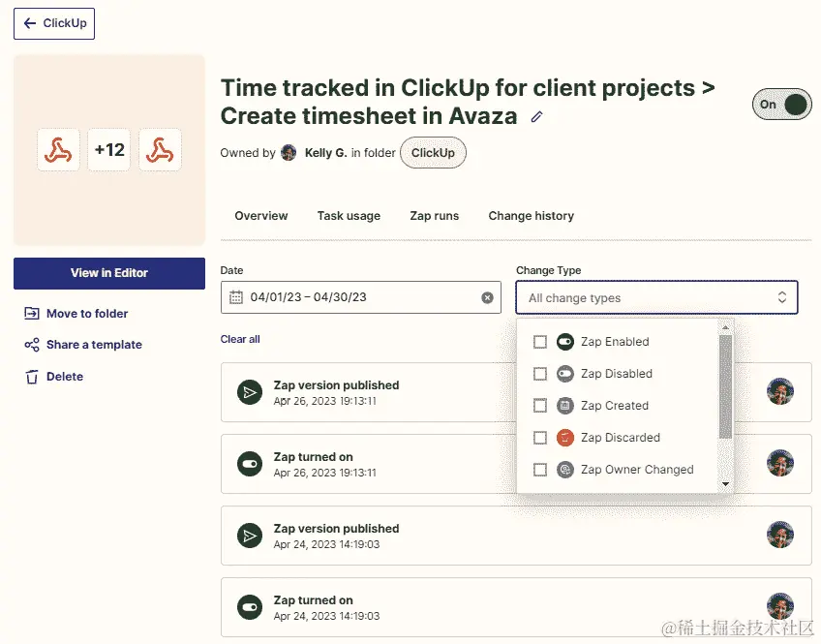821x644 pixels.
Task: Tick the Zap Owner Changed checkbox
Action: (x=540, y=470)
